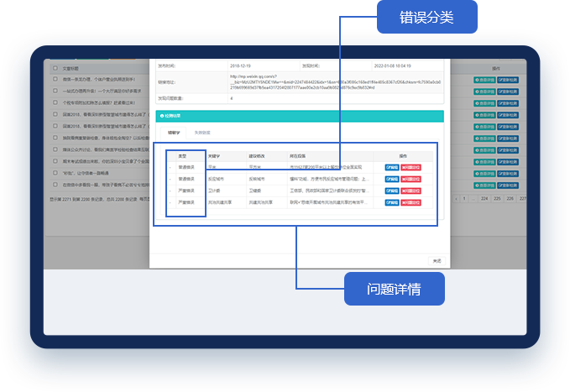Tick the checkbox of the 在微信中多看我一眼 article
This screenshot has width=570, height=392.
pos(55,185)
